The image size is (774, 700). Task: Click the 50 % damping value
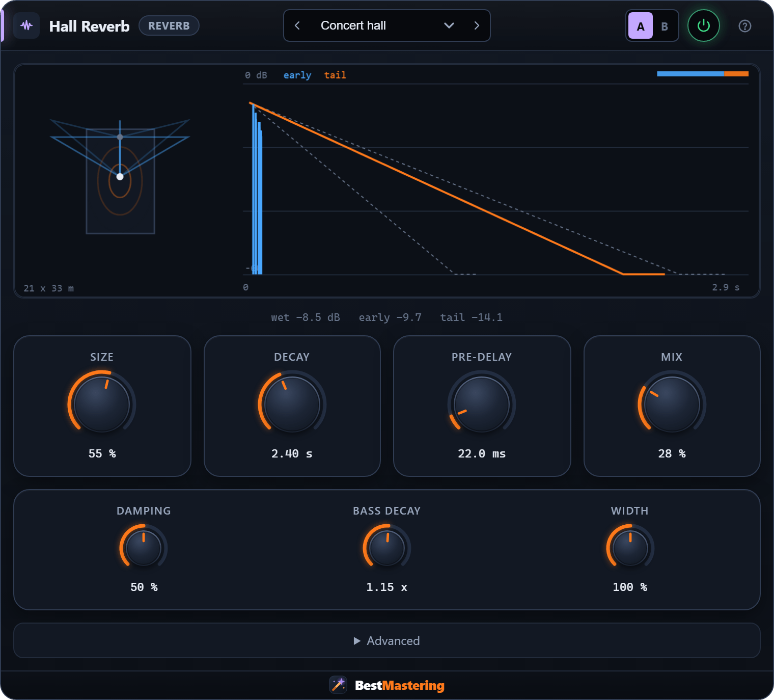(x=144, y=587)
